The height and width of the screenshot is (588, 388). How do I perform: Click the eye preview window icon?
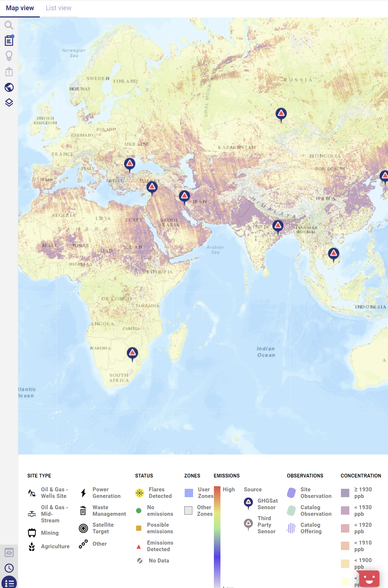9,553
